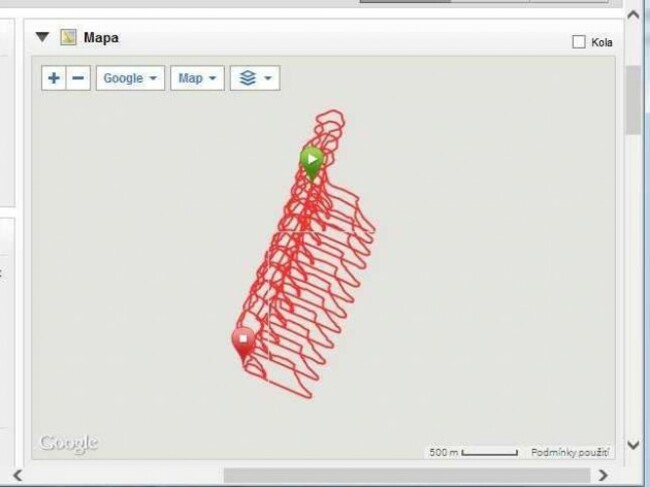The width and height of the screenshot is (650, 487).
Task: Click the scroll up arrow icon
Action: tap(633, 15)
